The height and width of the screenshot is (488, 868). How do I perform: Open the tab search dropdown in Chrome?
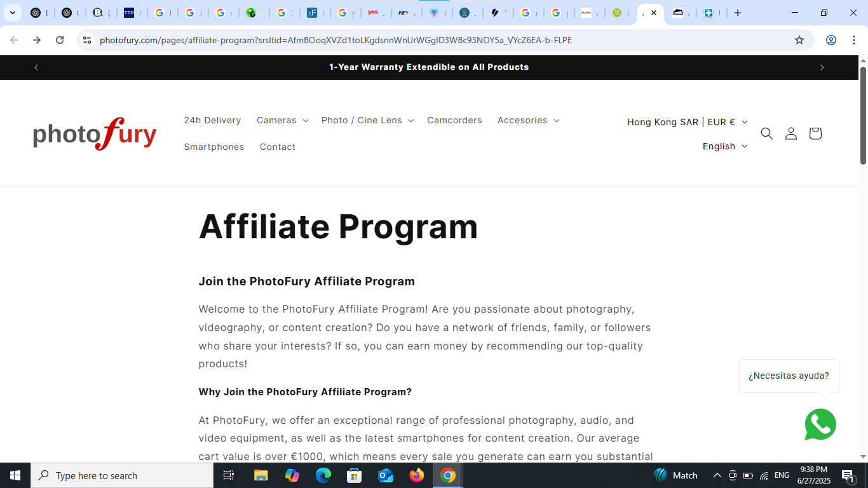click(12, 13)
